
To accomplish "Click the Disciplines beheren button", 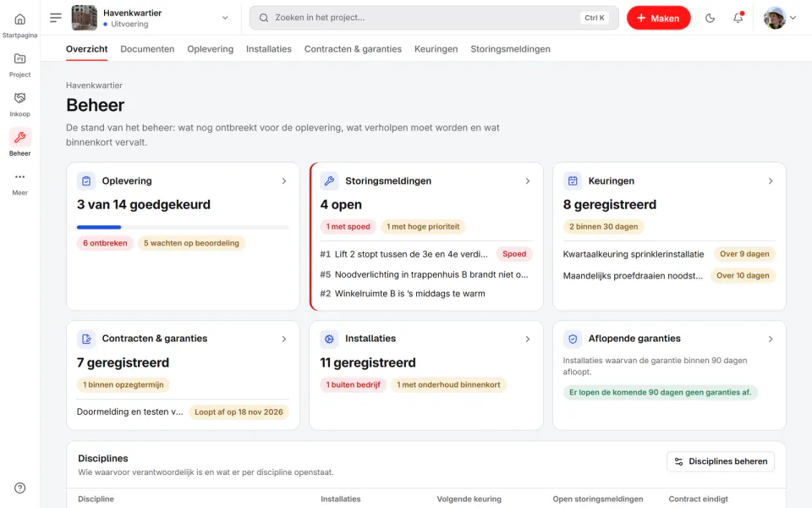I will 721,461.
